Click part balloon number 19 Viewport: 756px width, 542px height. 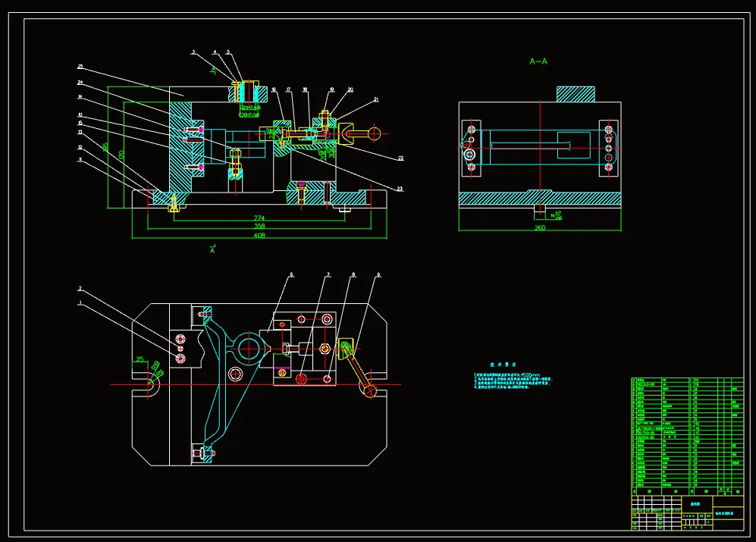[331, 89]
